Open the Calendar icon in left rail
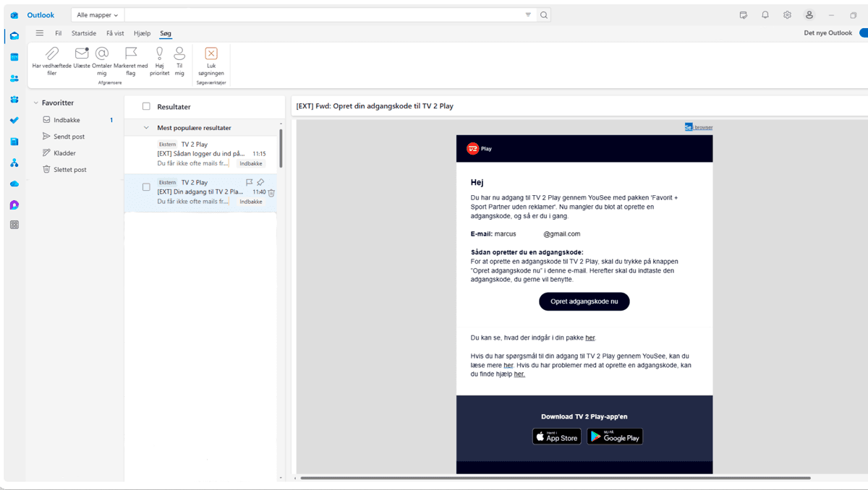The image size is (868, 490). point(14,57)
